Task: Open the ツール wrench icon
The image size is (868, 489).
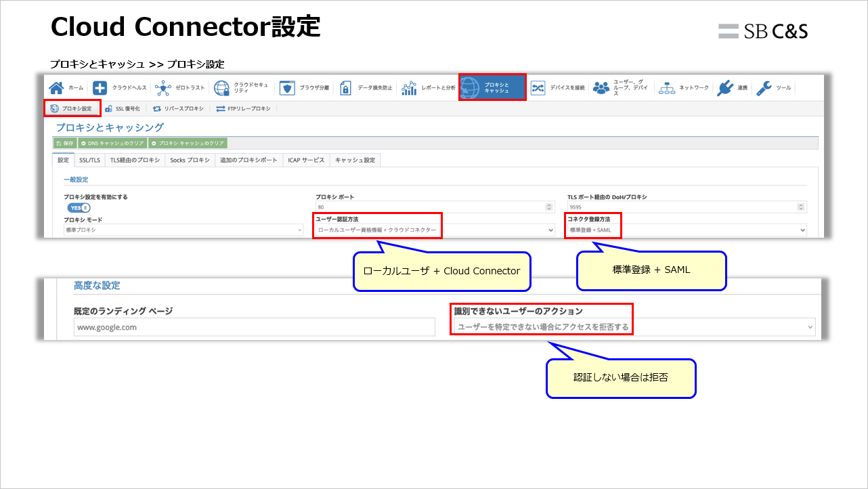Action: [x=764, y=88]
